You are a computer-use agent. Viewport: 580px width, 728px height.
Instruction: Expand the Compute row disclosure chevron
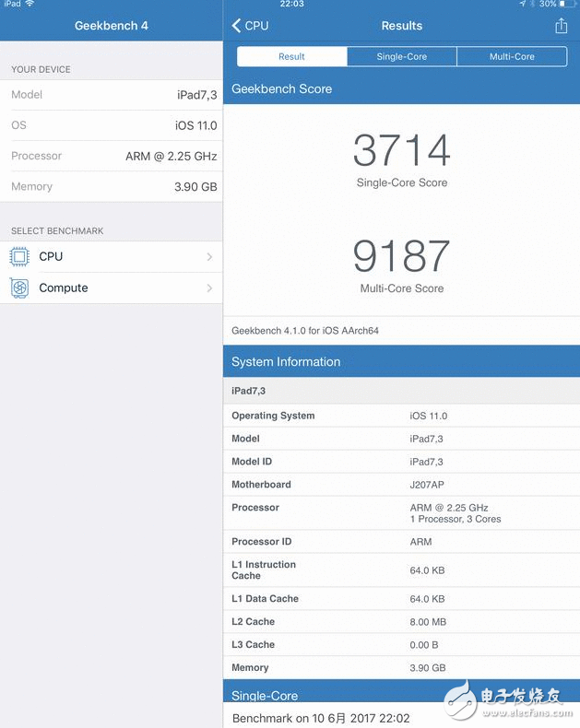(210, 288)
